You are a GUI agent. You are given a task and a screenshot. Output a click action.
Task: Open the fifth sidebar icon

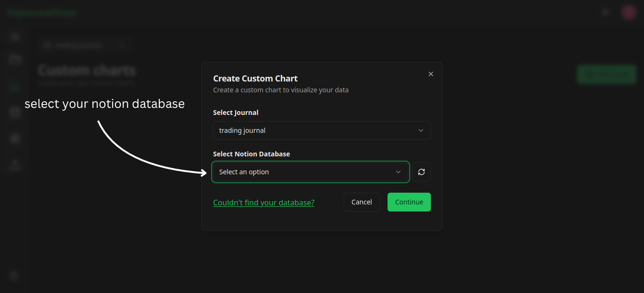click(14, 138)
